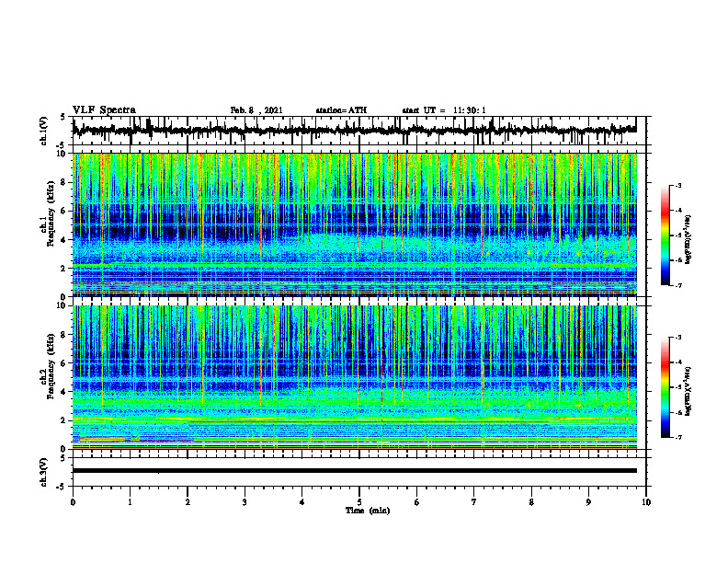Click the ch.3 flat black waveform bar
Screen dimensions: 728x563
[x=354, y=471]
